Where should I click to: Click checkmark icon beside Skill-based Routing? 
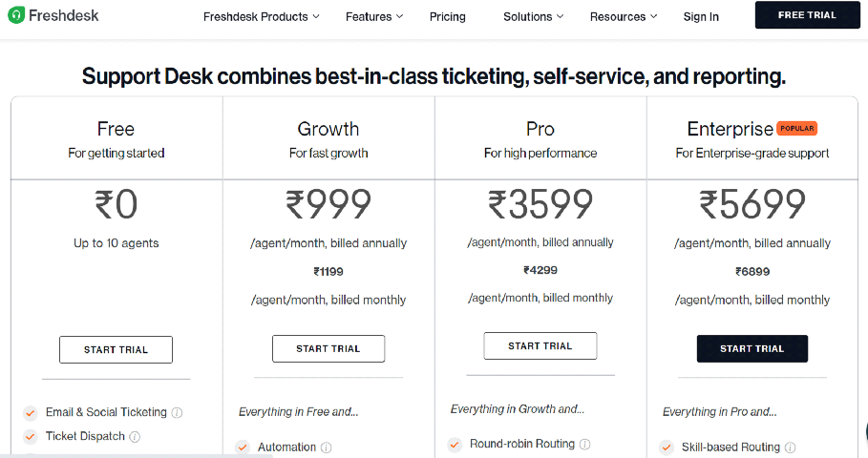pos(667,448)
